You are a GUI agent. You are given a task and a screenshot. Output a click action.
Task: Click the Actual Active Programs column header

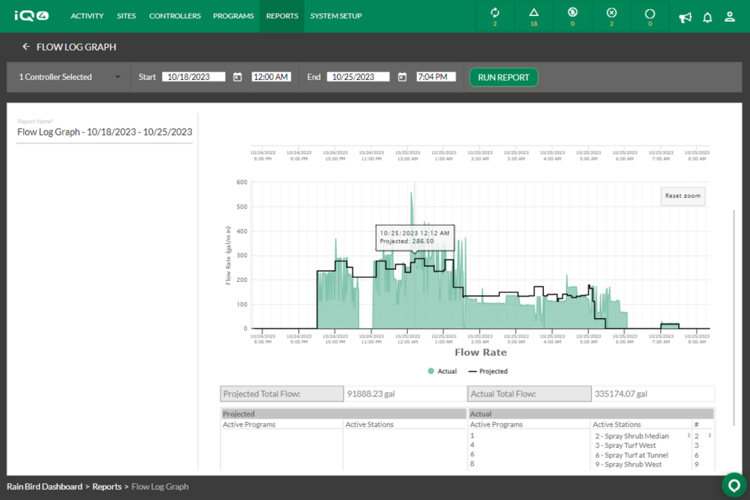(x=496, y=424)
